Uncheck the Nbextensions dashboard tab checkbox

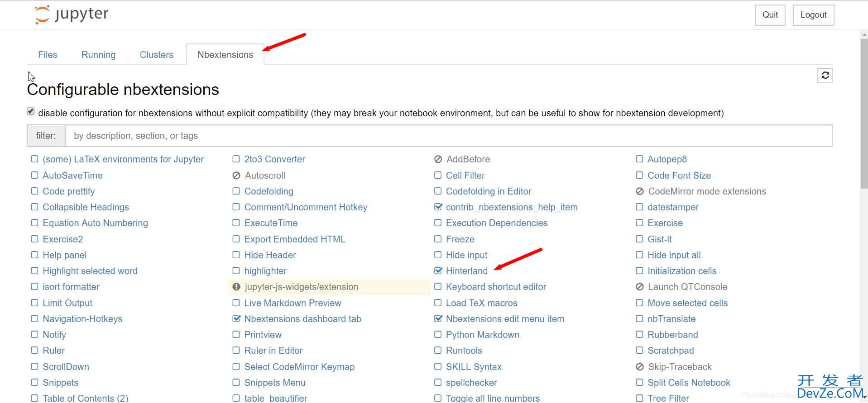pyautogui.click(x=236, y=319)
